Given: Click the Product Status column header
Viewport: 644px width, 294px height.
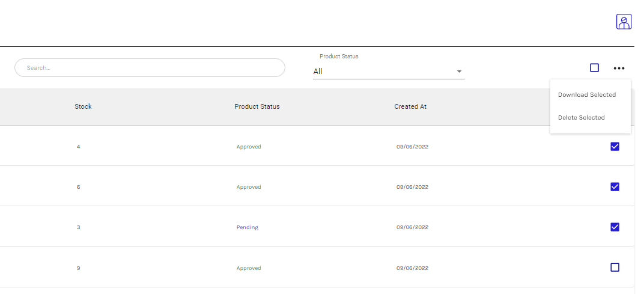Looking at the screenshot, I should [257, 107].
